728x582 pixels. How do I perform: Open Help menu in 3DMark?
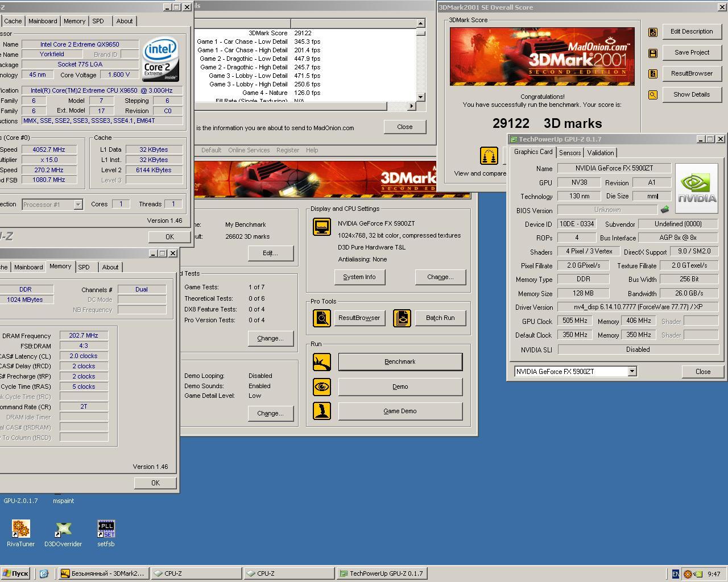(312, 150)
